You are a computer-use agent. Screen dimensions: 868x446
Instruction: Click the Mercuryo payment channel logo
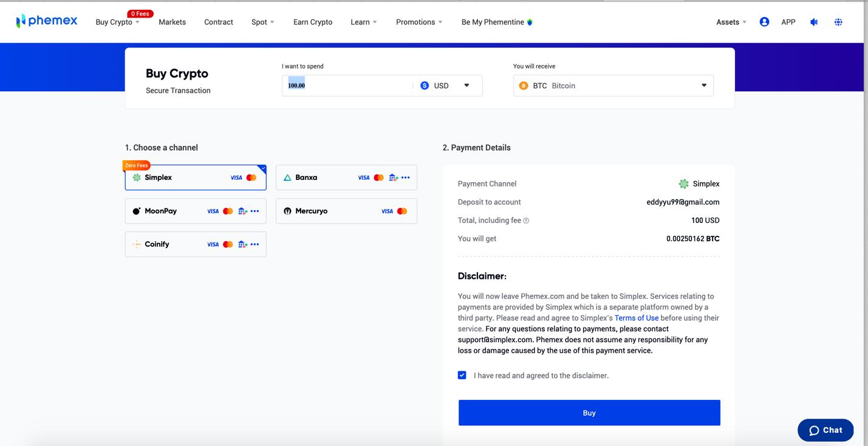click(x=287, y=211)
